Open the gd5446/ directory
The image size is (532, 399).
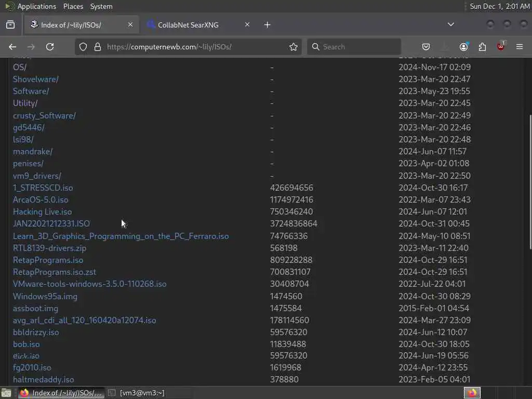(x=29, y=128)
